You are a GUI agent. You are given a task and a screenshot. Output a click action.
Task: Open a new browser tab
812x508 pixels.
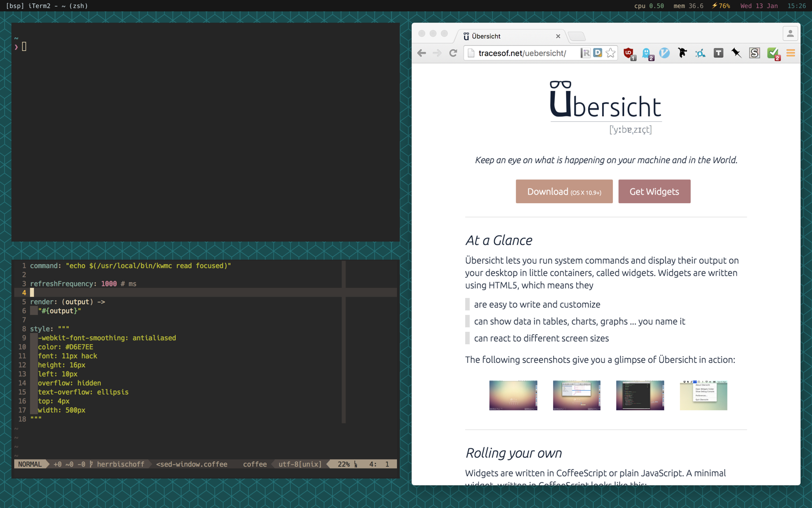576,37
